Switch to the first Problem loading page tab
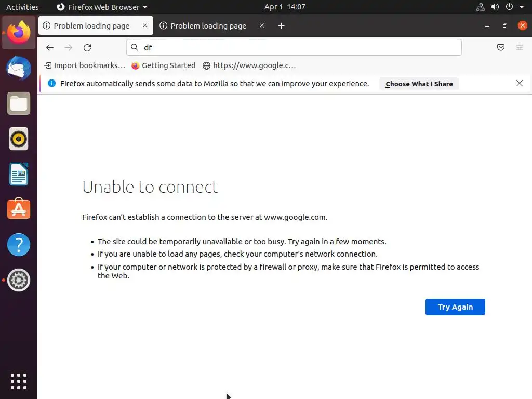The width and height of the screenshot is (532, 399). pyautogui.click(x=96, y=26)
